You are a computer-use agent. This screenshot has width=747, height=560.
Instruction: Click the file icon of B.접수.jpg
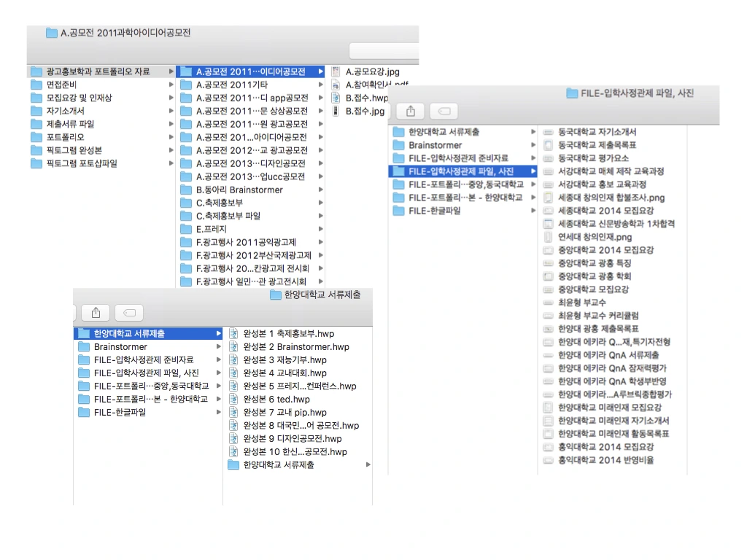click(x=336, y=111)
